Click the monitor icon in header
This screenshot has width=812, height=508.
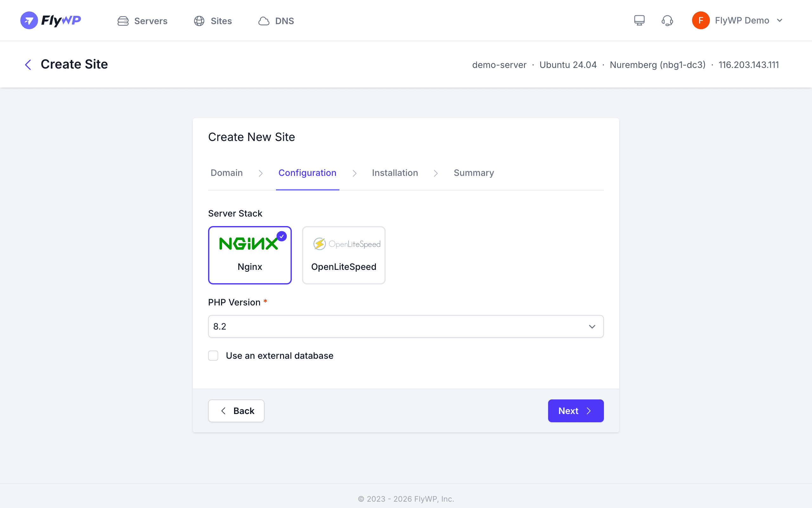[639, 21]
